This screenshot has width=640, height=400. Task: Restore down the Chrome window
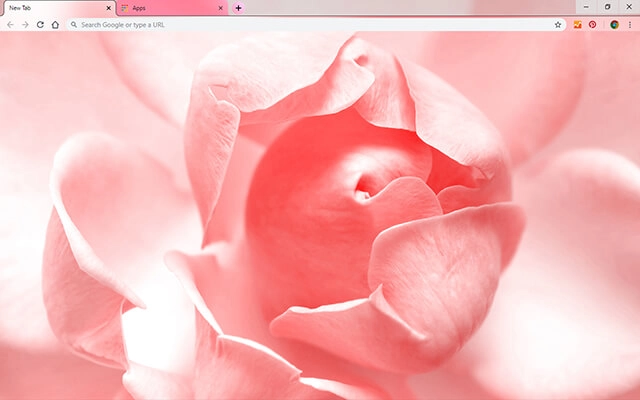[x=608, y=7]
